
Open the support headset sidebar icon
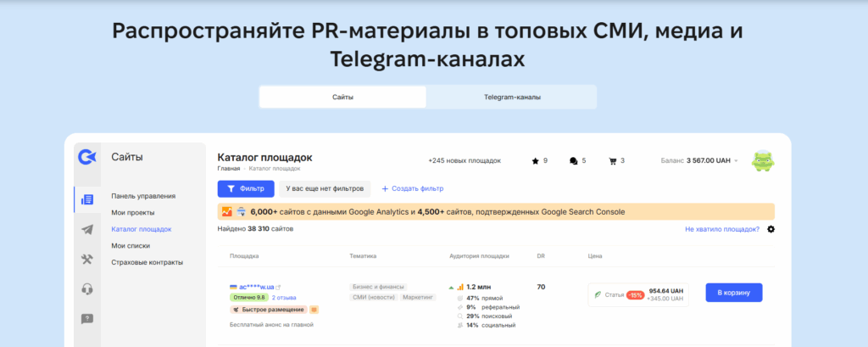click(87, 288)
